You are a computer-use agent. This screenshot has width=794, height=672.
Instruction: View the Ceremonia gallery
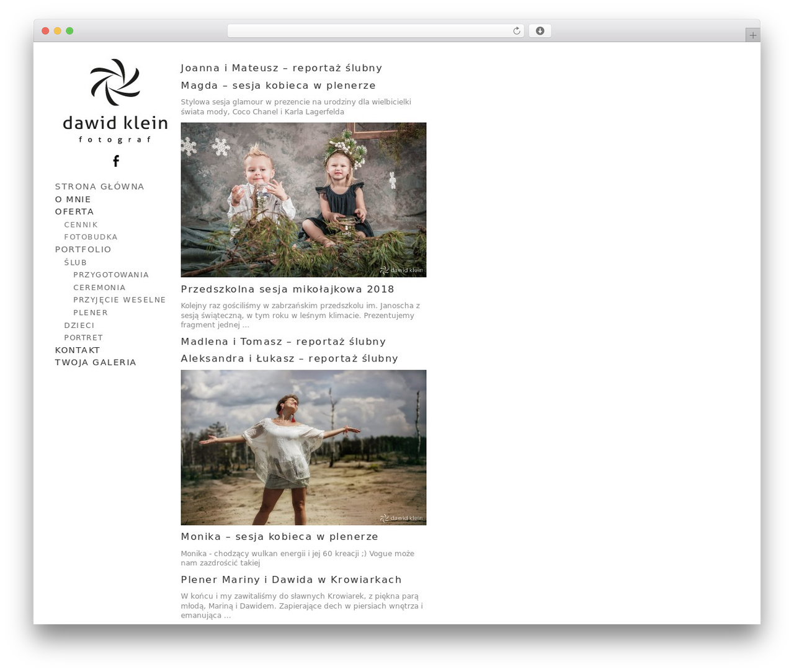click(x=99, y=288)
